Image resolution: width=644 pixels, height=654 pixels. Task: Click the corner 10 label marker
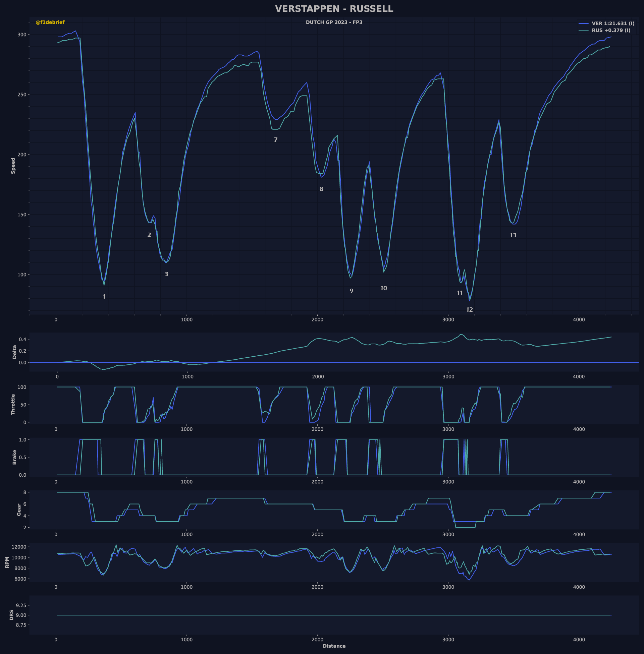(x=384, y=288)
